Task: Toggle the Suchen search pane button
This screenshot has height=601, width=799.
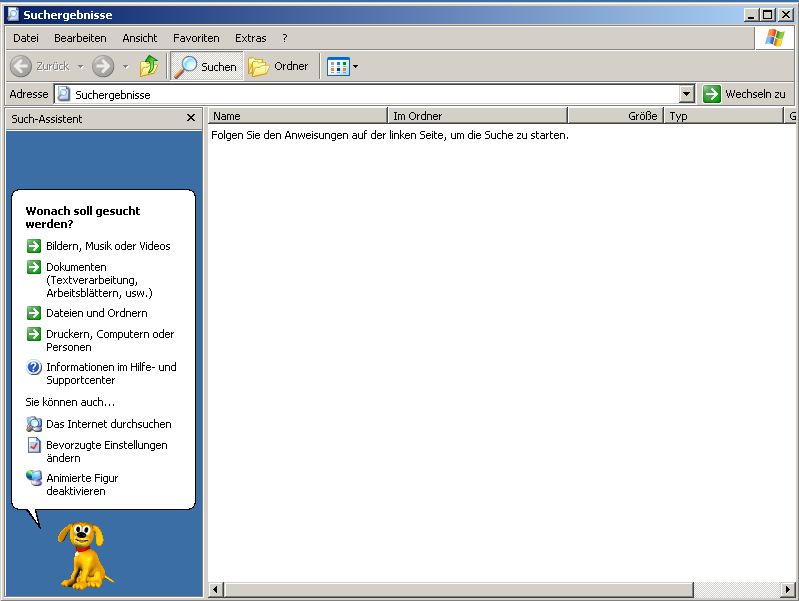Action: pyautogui.click(x=206, y=66)
